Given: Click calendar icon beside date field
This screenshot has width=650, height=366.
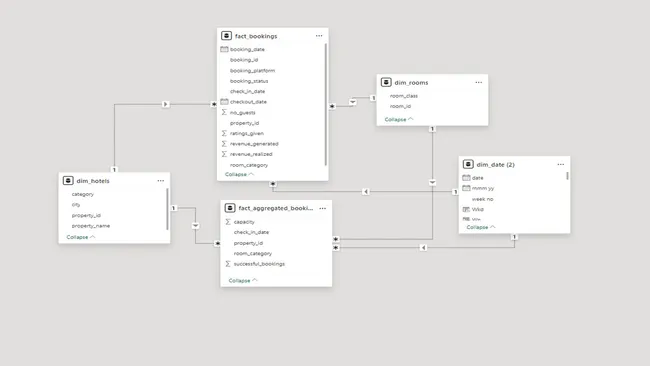Looking at the screenshot, I should pos(466,178).
